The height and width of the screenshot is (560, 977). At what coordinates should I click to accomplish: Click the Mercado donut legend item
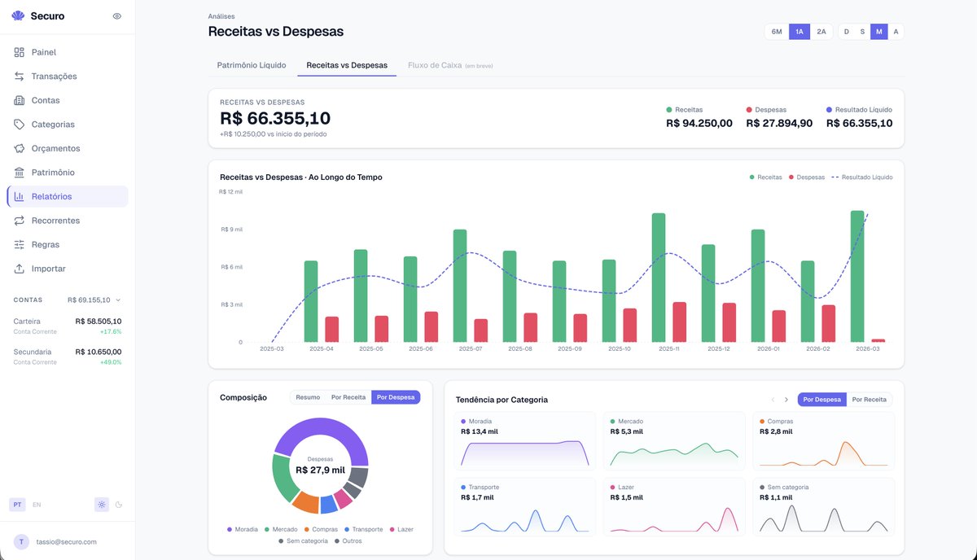coord(281,529)
